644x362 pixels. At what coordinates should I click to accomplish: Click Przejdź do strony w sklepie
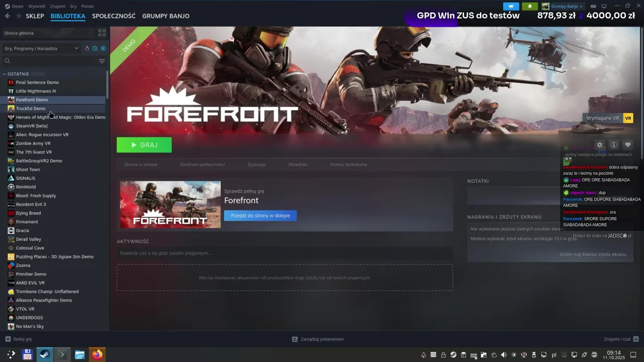(260, 215)
